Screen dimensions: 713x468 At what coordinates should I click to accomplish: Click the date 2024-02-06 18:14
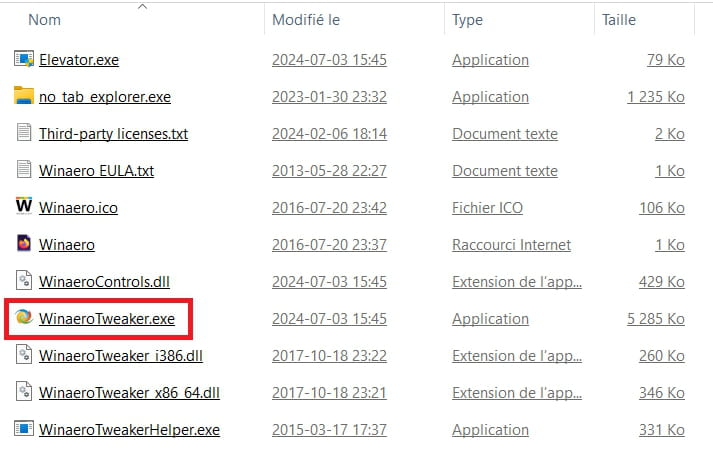pos(329,134)
